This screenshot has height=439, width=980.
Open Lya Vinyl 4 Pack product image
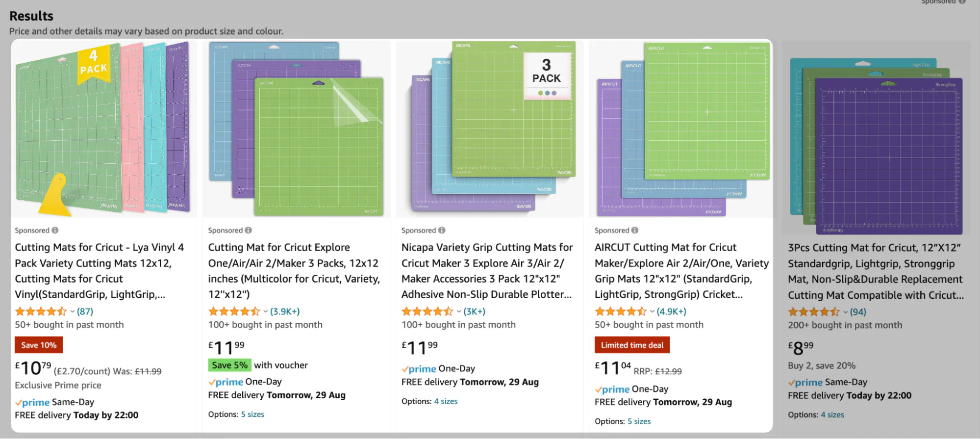104,129
